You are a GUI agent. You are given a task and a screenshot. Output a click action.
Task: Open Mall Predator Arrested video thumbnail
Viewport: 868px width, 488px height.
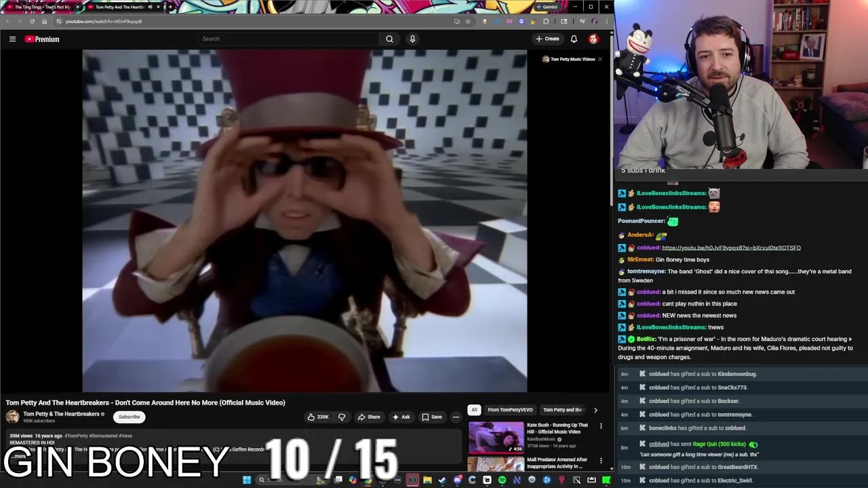pos(496,464)
